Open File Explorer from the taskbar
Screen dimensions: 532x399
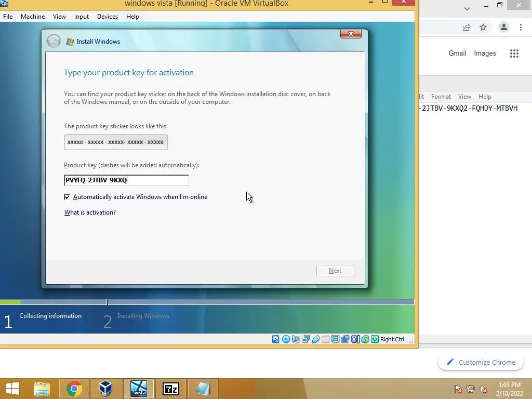coord(42,389)
